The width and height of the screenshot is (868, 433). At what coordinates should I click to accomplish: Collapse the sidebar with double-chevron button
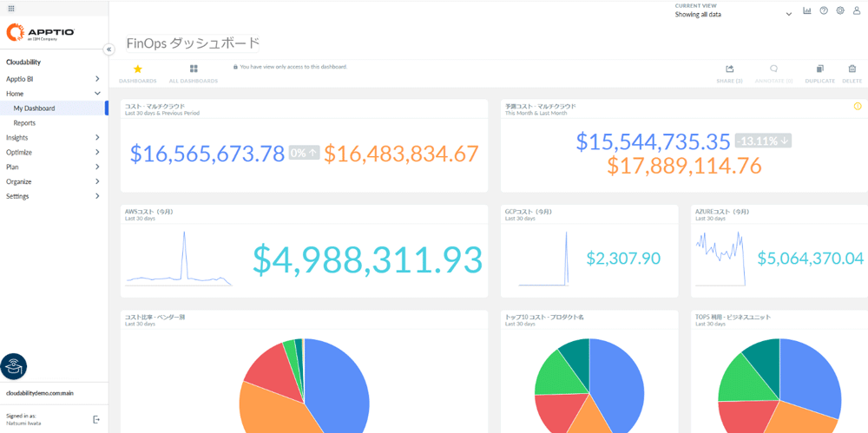pyautogui.click(x=109, y=49)
